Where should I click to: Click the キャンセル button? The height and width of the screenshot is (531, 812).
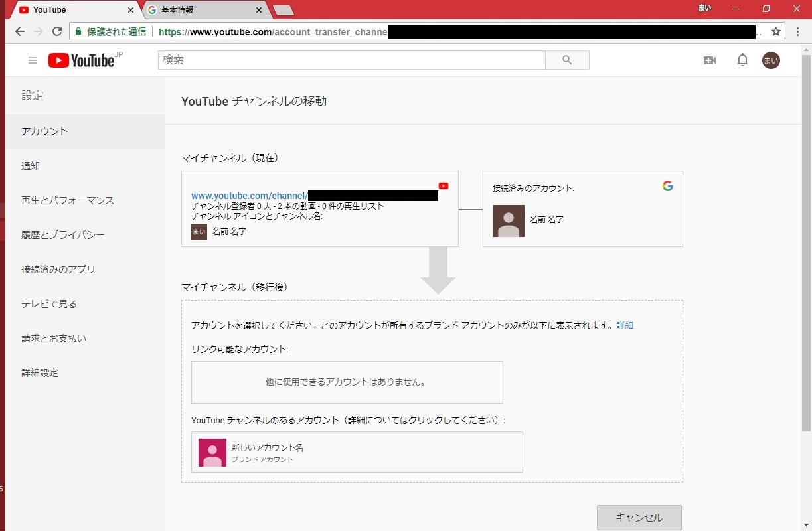(639, 518)
